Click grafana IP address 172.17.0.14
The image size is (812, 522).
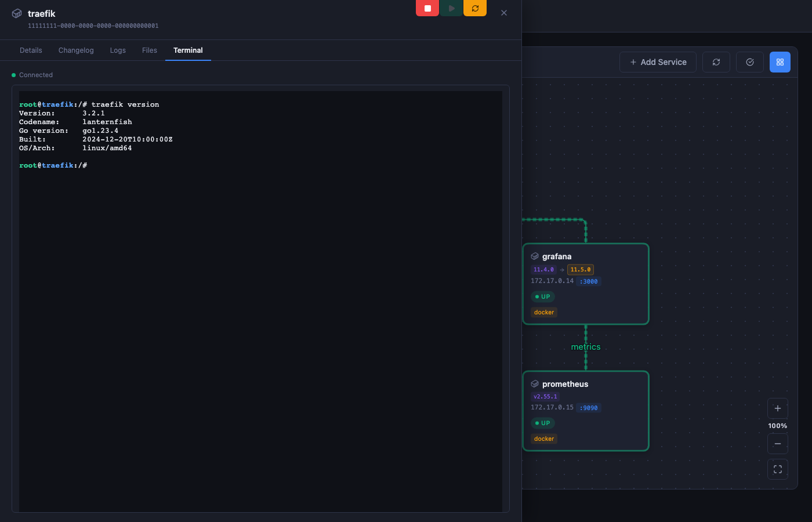pos(552,281)
